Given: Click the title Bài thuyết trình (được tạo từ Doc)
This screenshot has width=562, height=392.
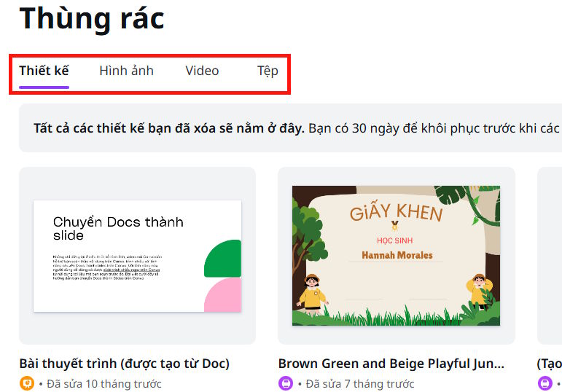Looking at the screenshot, I should 125,364.
